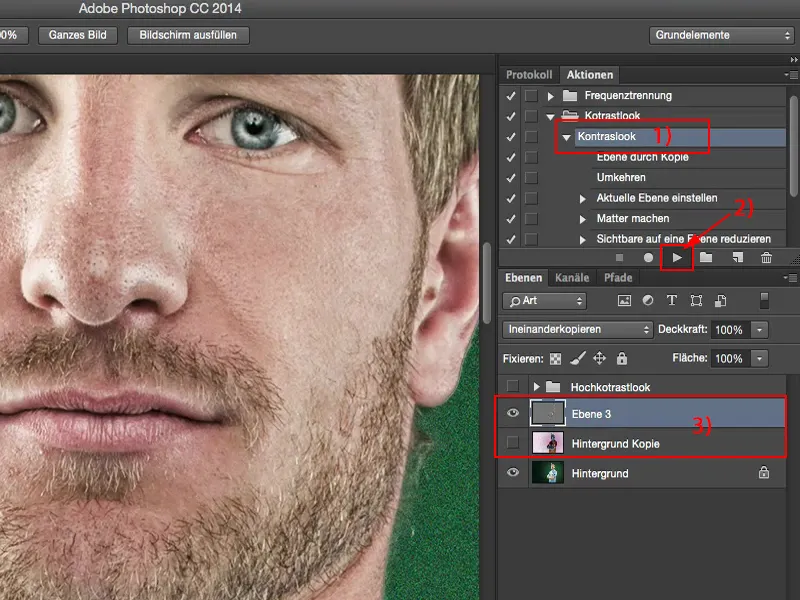The image size is (800, 600).
Task: Collapse panels with double-arrow icon
Action: pos(794,60)
